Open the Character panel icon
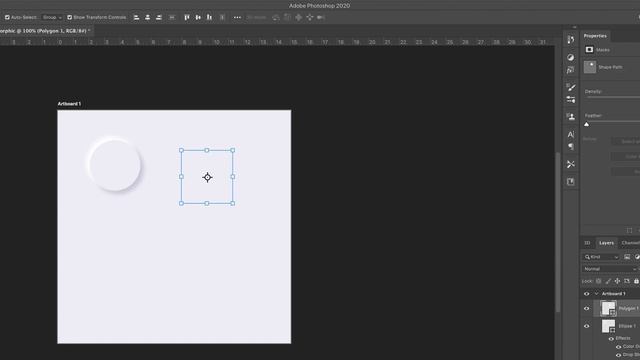The height and width of the screenshot is (360, 640). click(x=571, y=134)
